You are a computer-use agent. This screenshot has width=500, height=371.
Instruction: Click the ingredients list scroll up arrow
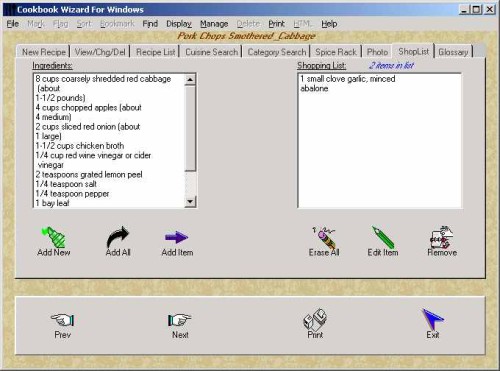tap(190, 80)
